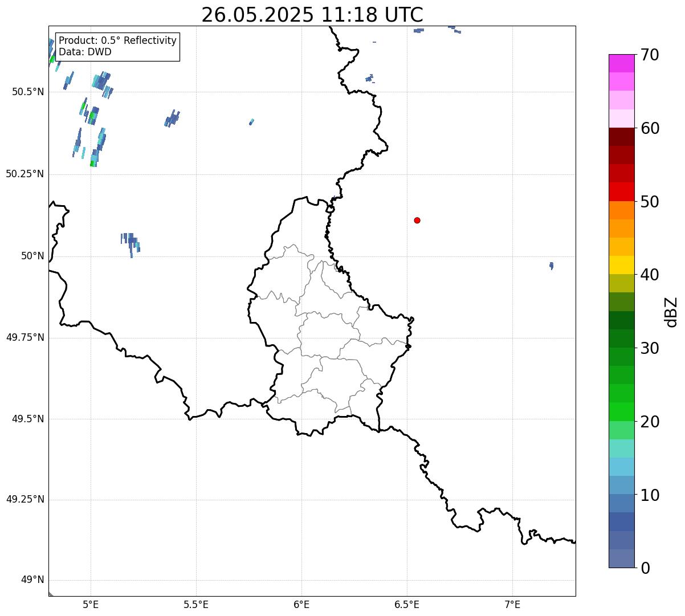Click the 7°E longitude tick label
The image size is (685, 616).
pyautogui.click(x=512, y=604)
